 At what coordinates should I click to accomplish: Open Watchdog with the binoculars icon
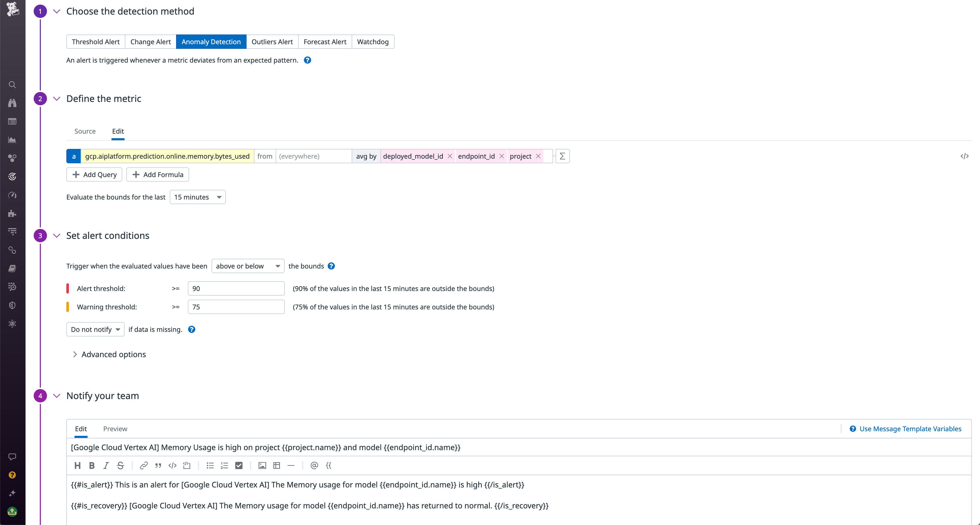pyautogui.click(x=12, y=103)
